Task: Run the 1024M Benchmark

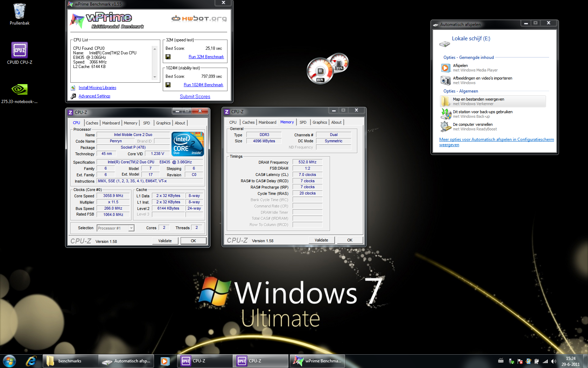Action: [x=203, y=85]
